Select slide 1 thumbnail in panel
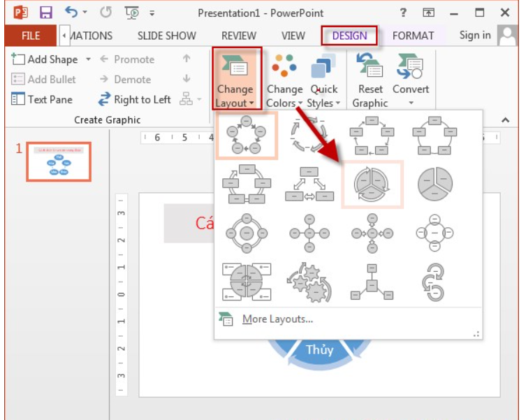Viewport: 526px width, 420px height. pyautogui.click(x=59, y=161)
